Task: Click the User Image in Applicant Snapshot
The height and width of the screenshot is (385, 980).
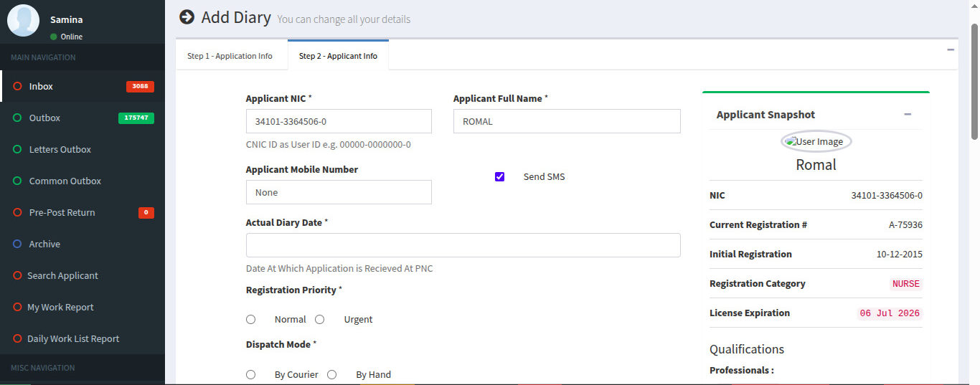Action: 816,141
